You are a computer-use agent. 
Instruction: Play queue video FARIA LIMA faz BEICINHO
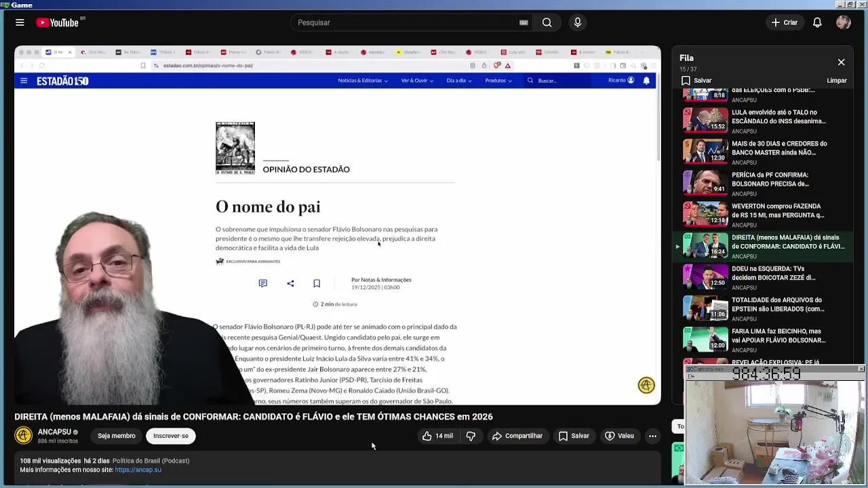764,340
